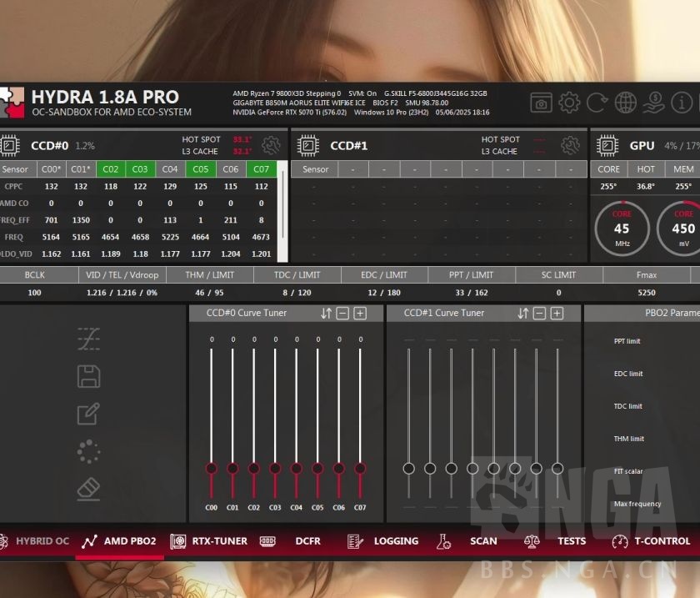Click the screenshot camera icon in header
The width and height of the screenshot is (700, 598).
pyautogui.click(x=542, y=103)
